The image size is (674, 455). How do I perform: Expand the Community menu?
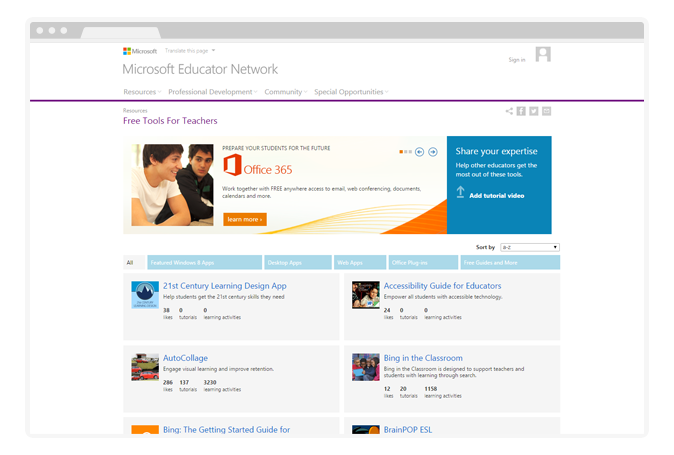(x=286, y=92)
